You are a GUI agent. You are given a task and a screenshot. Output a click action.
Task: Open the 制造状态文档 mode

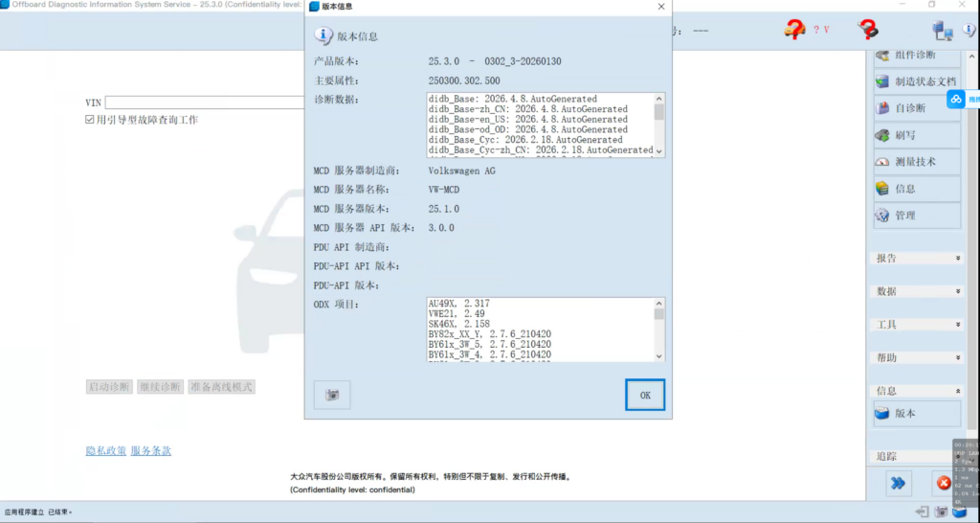pyautogui.click(x=917, y=81)
